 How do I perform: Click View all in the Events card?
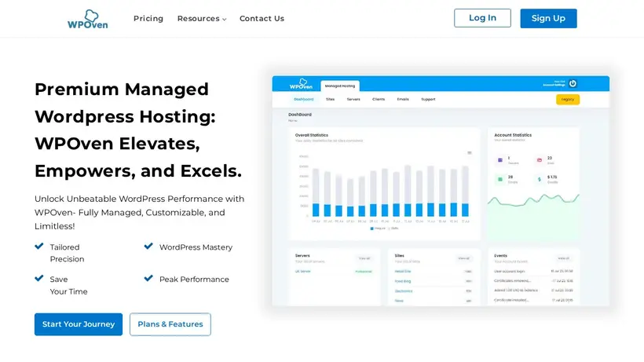tap(564, 258)
